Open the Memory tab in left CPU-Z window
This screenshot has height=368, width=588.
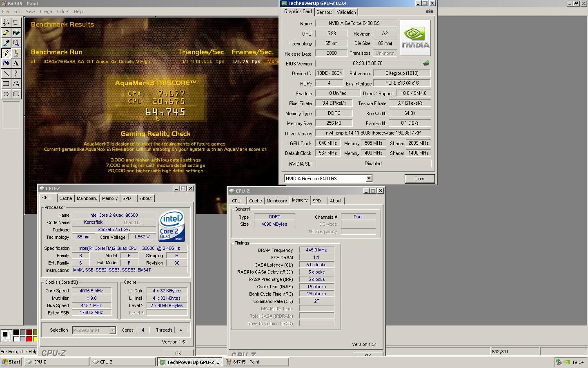point(110,198)
